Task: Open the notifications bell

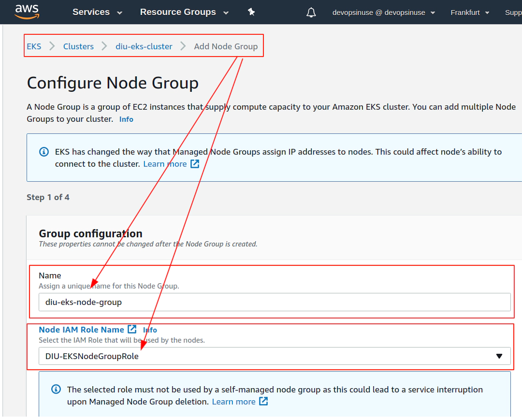Action: coord(311,13)
